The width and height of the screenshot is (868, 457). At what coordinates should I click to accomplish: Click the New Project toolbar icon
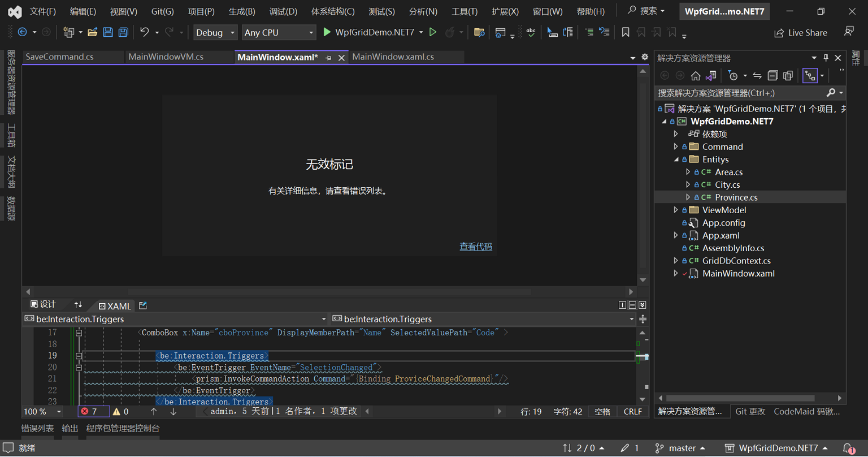[68, 32]
